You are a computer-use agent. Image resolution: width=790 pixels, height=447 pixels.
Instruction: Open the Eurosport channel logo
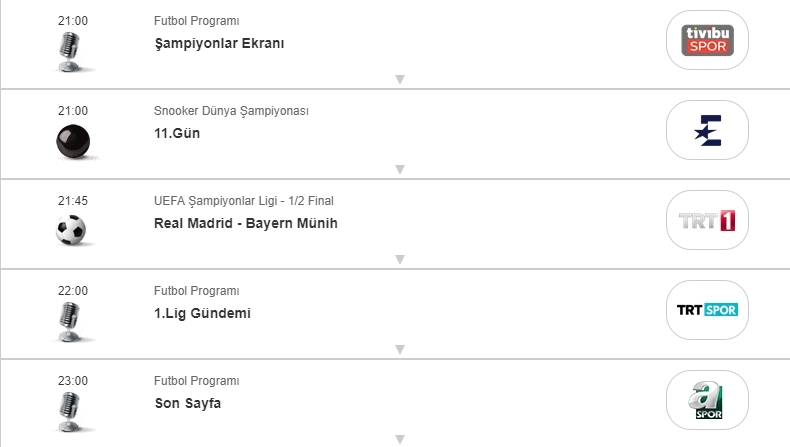[707, 130]
